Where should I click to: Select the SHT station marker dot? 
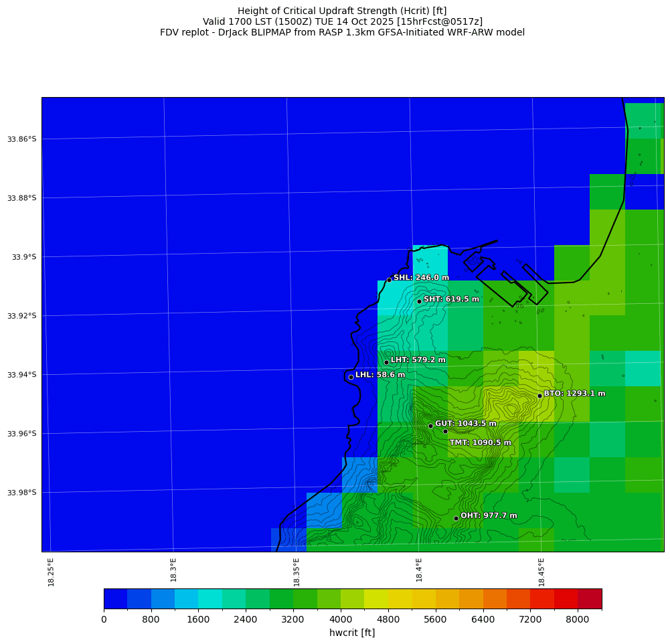(419, 301)
